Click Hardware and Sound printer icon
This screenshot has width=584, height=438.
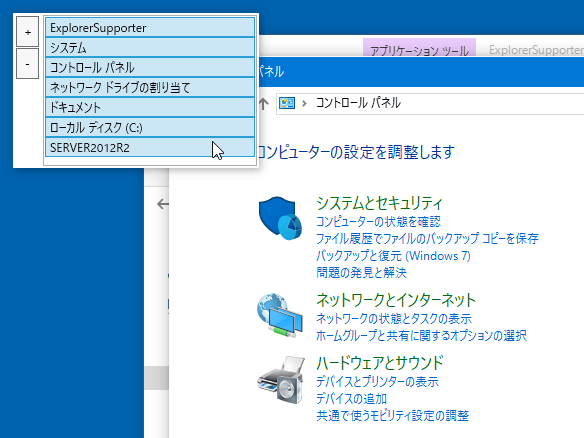point(281,380)
